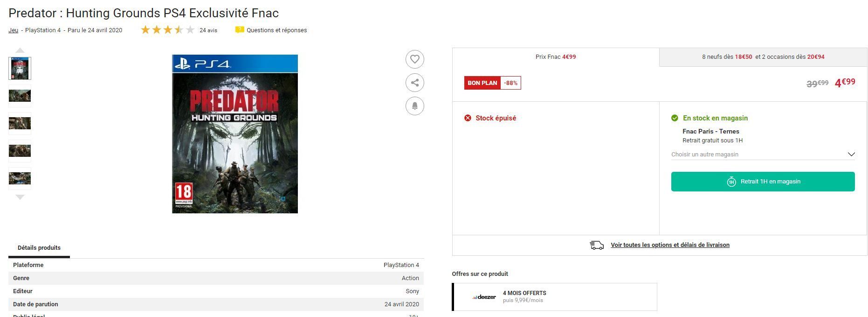Open the 24 avis reviews link

pyautogui.click(x=208, y=30)
